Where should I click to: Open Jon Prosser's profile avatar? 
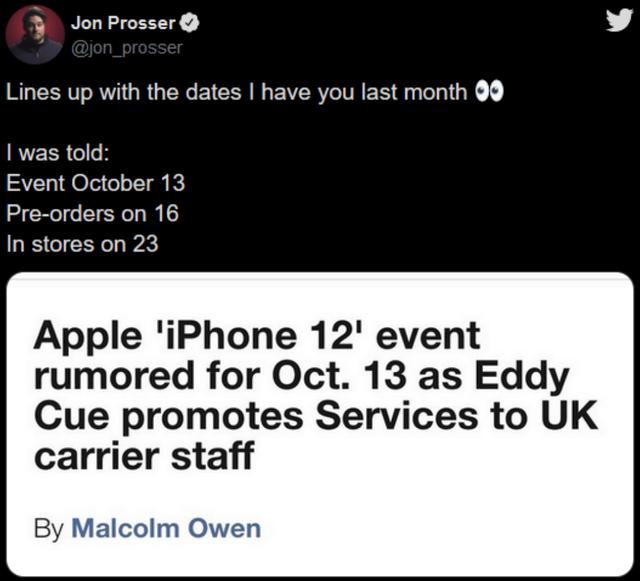[35, 35]
